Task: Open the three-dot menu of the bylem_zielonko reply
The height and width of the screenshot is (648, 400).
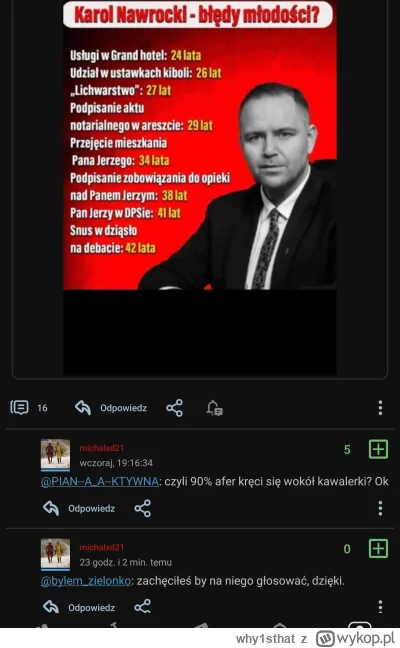Action: pyautogui.click(x=380, y=607)
